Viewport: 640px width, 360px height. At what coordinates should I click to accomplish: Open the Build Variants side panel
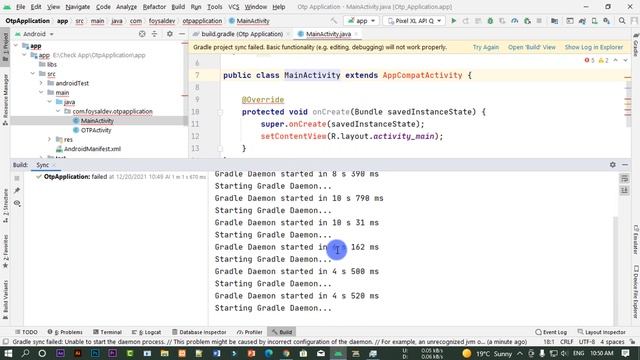click(5, 300)
